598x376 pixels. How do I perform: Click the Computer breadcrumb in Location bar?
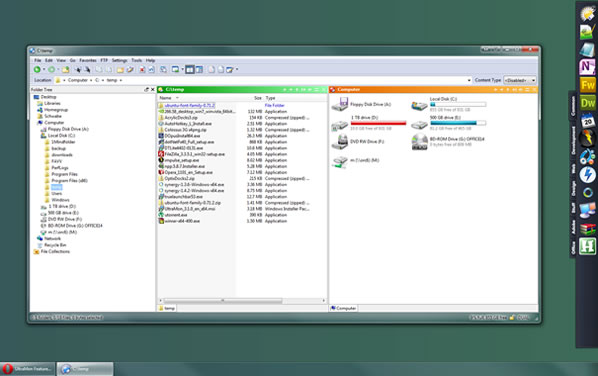click(78, 80)
